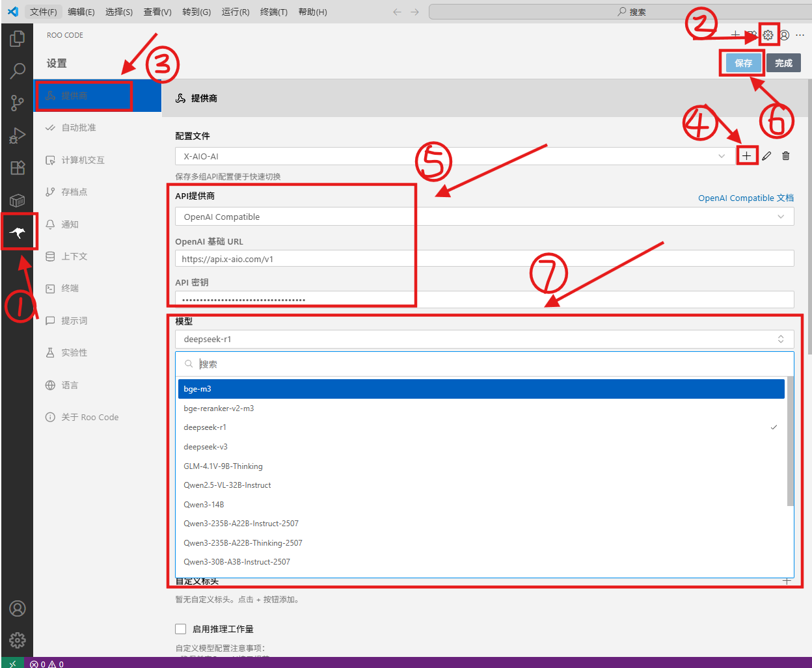The width and height of the screenshot is (812, 668).
Task: Toggle the deepseek-r1 model selector
Action: pyautogui.click(x=485, y=339)
